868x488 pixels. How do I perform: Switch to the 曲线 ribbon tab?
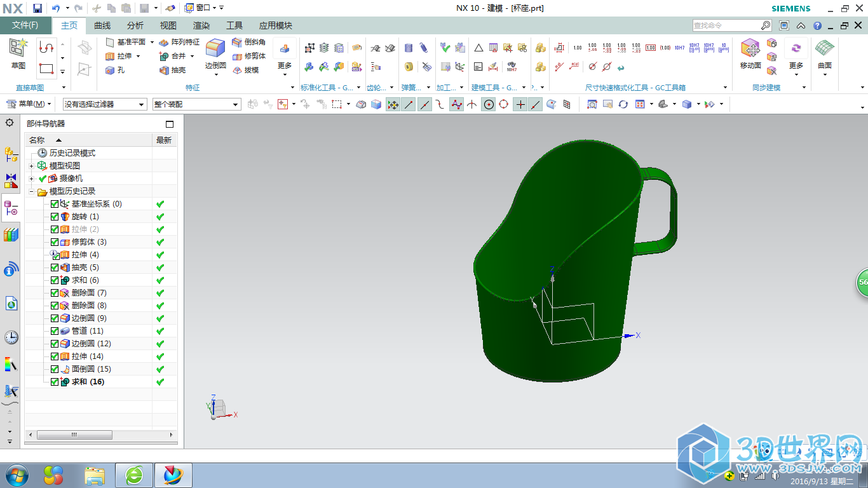click(x=102, y=25)
